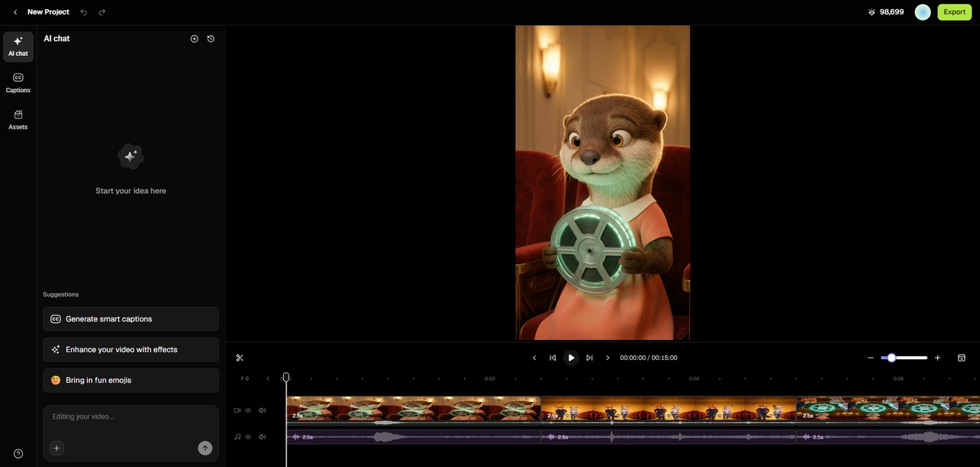980x467 pixels.
Task: Select the second audio clip waveform
Action: point(668,437)
